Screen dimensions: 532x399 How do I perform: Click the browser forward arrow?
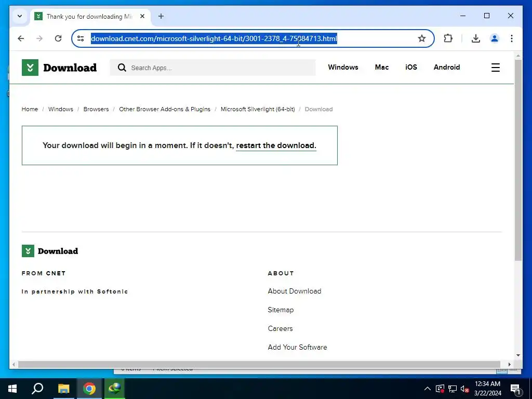click(39, 38)
